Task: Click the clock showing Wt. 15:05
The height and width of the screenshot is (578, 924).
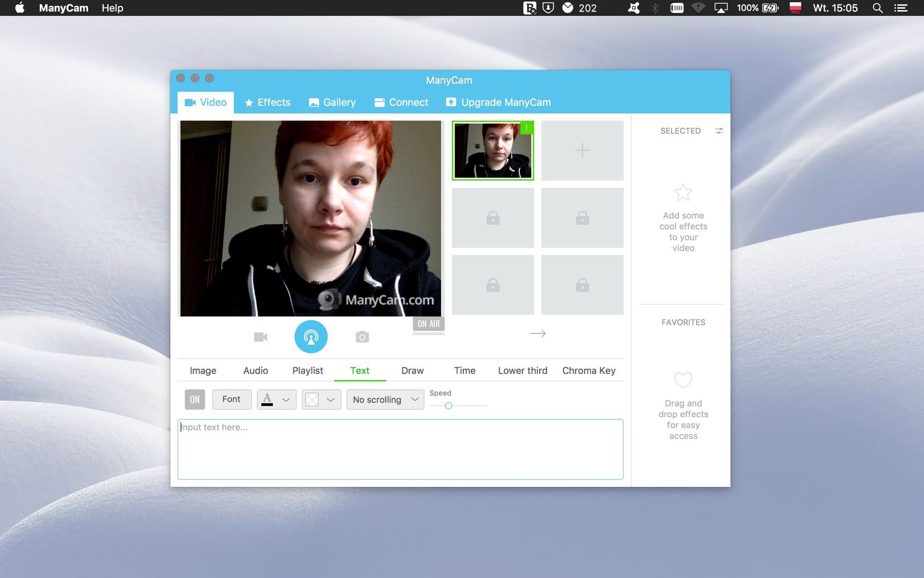Action: tap(835, 8)
